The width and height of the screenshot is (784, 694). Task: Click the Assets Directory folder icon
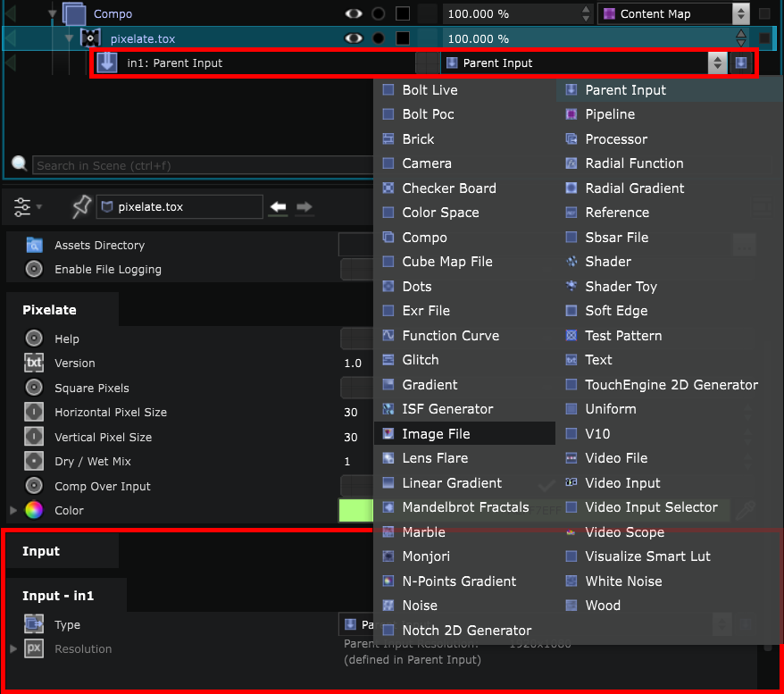[x=34, y=245]
